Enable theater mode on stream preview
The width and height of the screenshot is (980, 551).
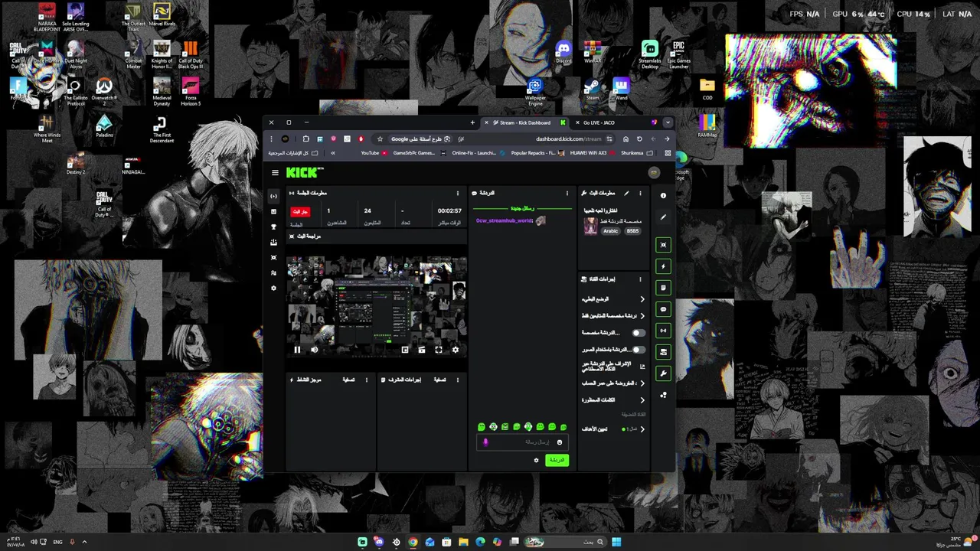pos(422,350)
